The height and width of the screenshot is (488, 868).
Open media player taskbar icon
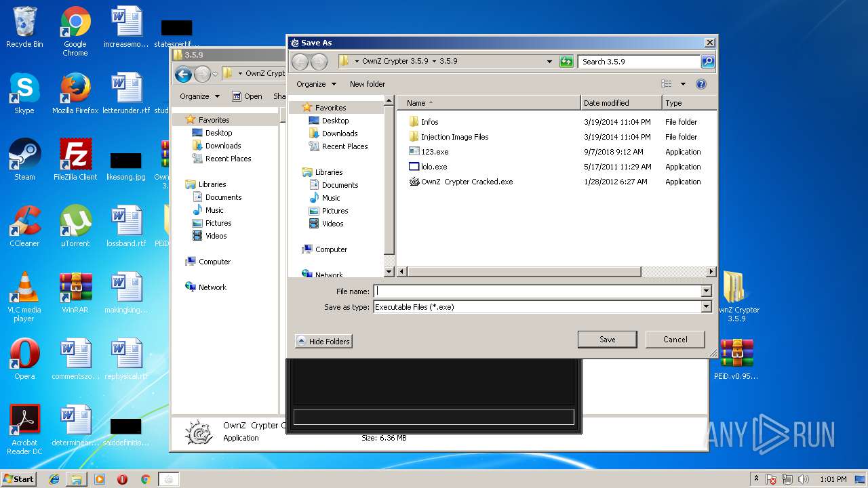[100, 479]
